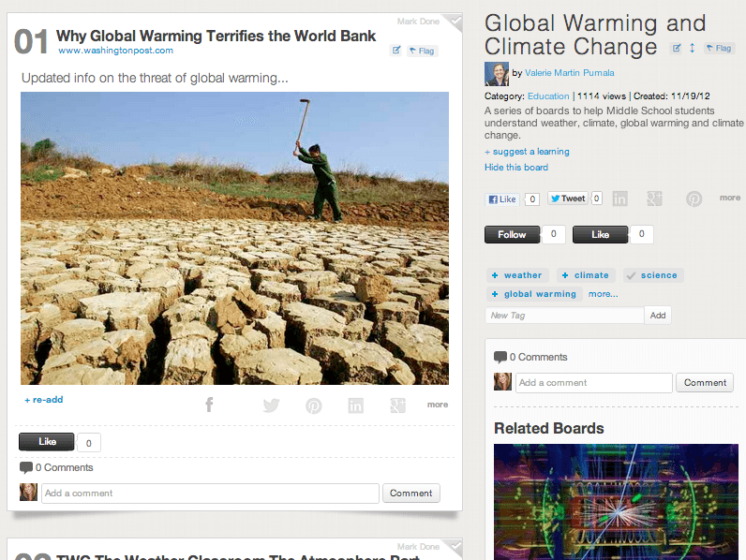Image resolution: width=746 pixels, height=560 pixels.
Task: Mark learning 01 as done checkmark
Action: click(455, 21)
